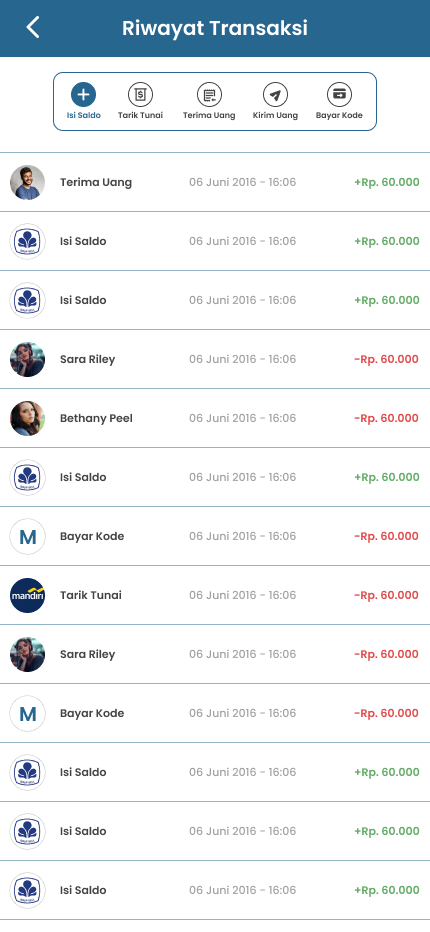Choose the Terima Uang filter icon
The width and height of the screenshot is (430, 932).
pos(209,94)
